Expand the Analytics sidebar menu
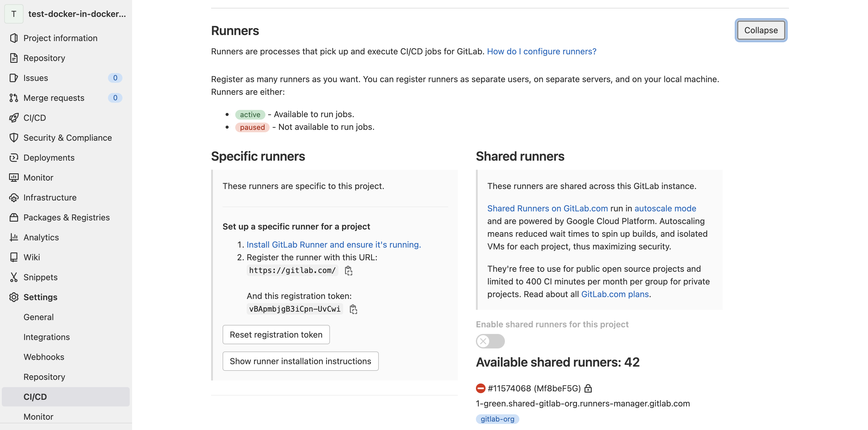 [41, 237]
